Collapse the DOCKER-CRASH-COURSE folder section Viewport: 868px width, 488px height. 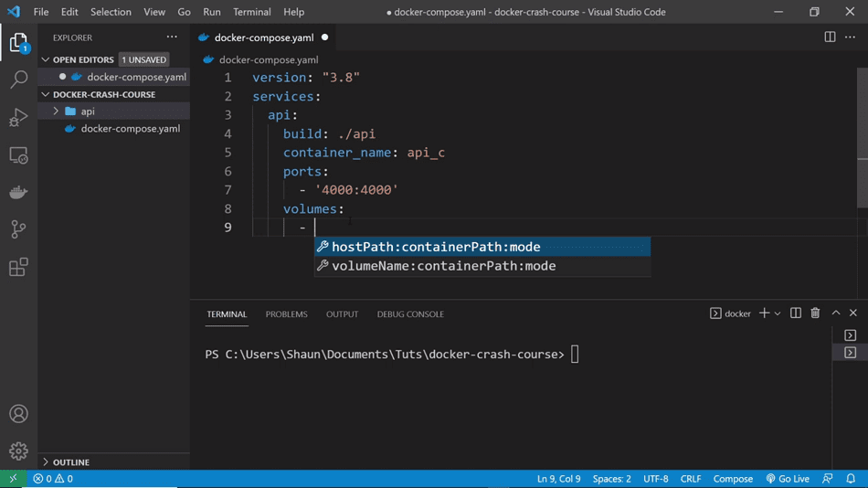pos(46,95)
